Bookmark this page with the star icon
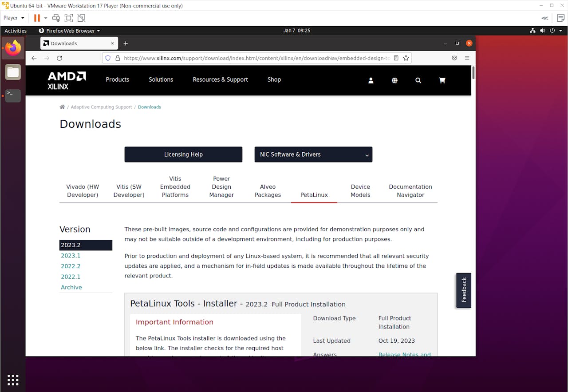Screen dimensions: 568x392 tap(406, 58)
